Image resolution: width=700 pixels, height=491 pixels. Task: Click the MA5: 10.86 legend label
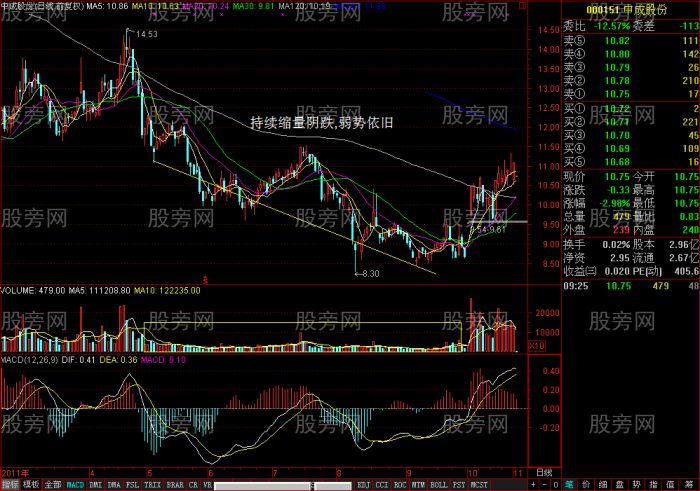click(107, 7)
